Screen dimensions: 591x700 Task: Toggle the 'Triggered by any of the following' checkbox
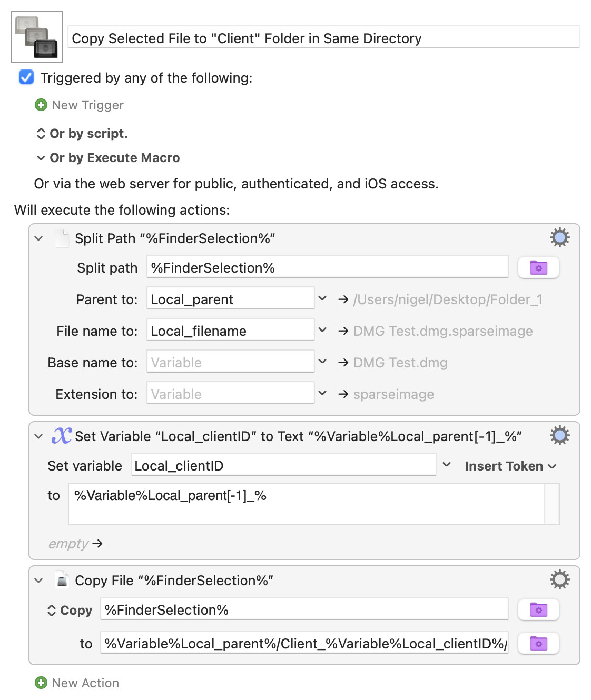[x=26, y=78]
